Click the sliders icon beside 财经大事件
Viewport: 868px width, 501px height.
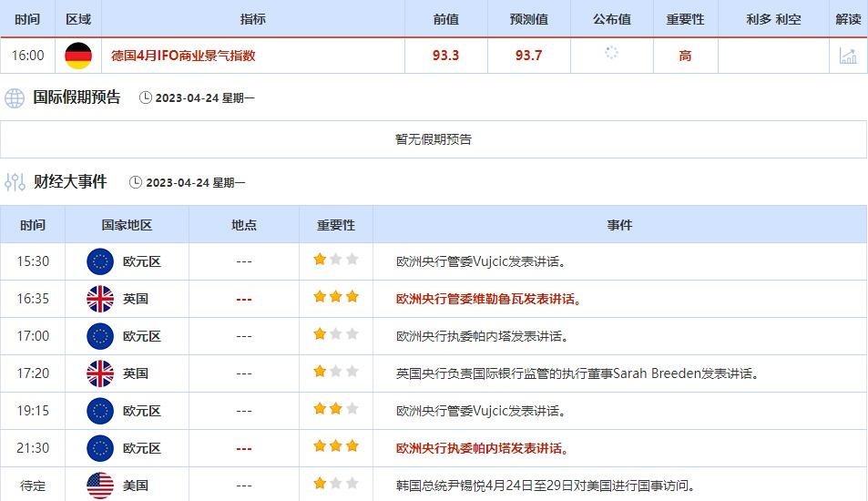click(x=15, y=182)
